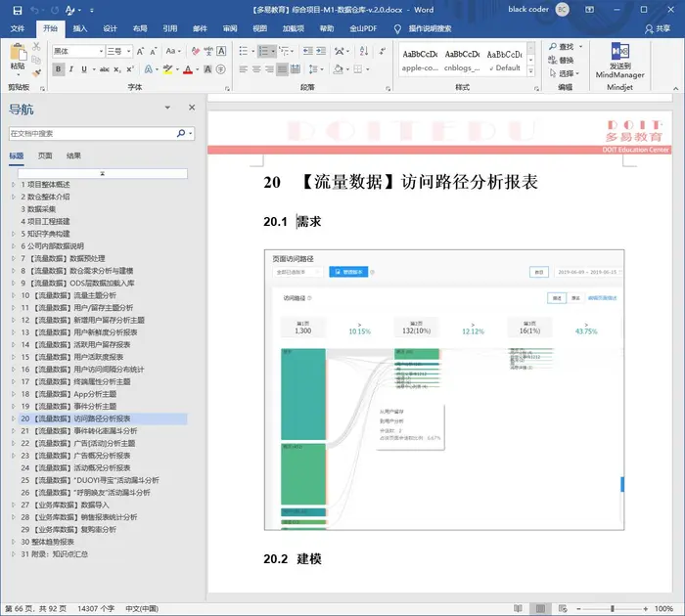Open the shading paint bucket tool

[338, 69]
